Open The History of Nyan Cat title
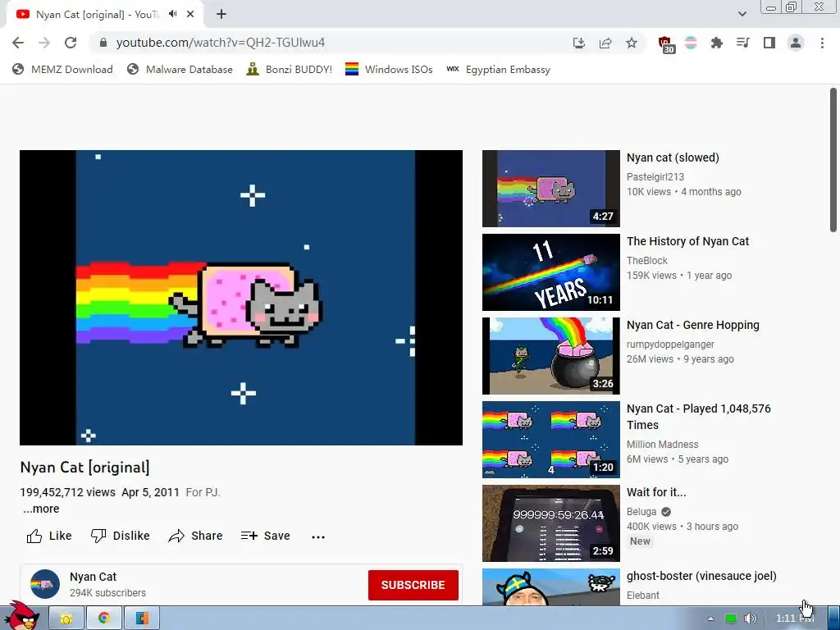Image resolution: width=840 pixels, height=630 pixels. (688, 242)
